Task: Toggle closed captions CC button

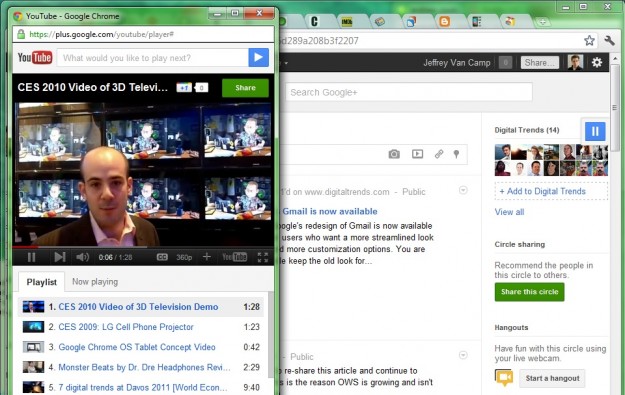Action: pyautogui.click(x=162, y=257)
